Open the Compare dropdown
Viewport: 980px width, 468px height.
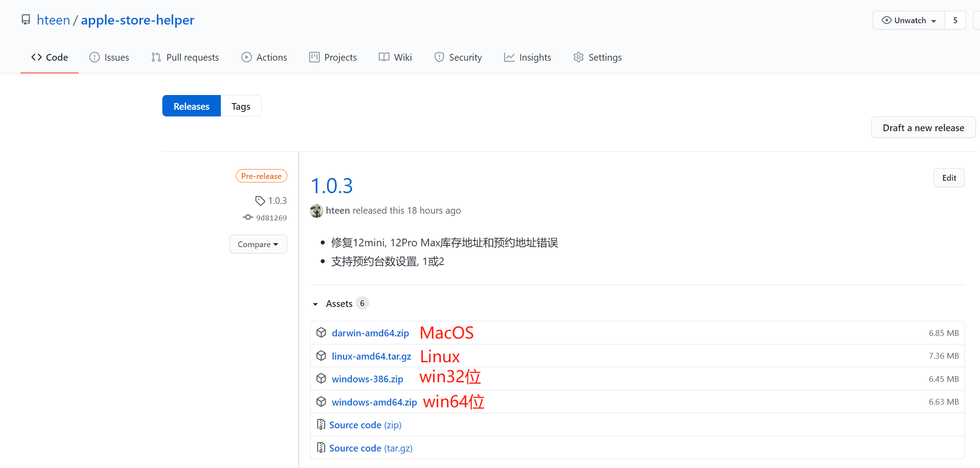pyautogui.click(x=258, y=244)
